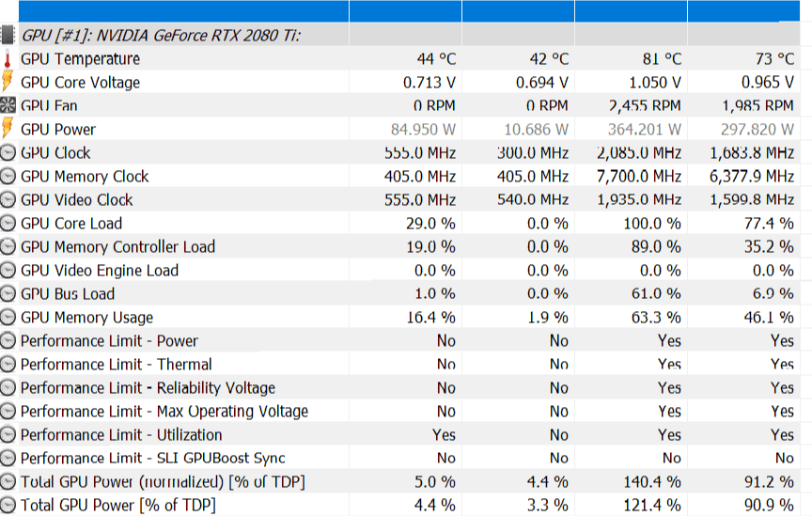Viewport: 812px width, 516px height.
Task: Click the Yes value in the leftmost Utilization column
Action: (x=444, y=434)
